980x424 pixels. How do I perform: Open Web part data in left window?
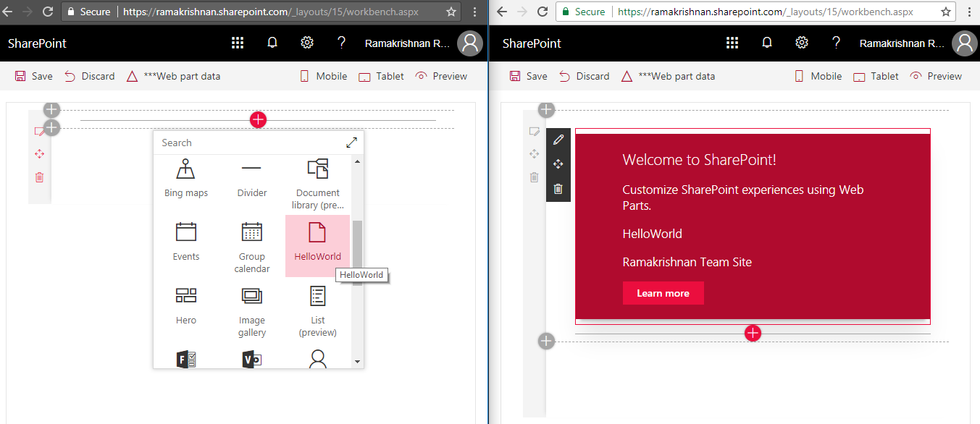[174, 76]
